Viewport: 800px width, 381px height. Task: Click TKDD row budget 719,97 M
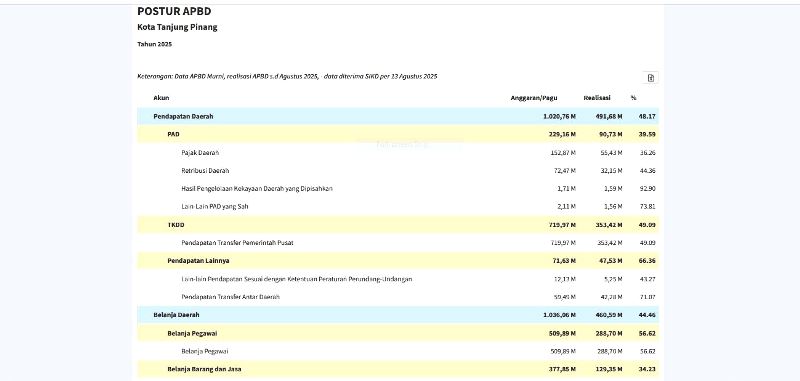(x=562, y=225)
